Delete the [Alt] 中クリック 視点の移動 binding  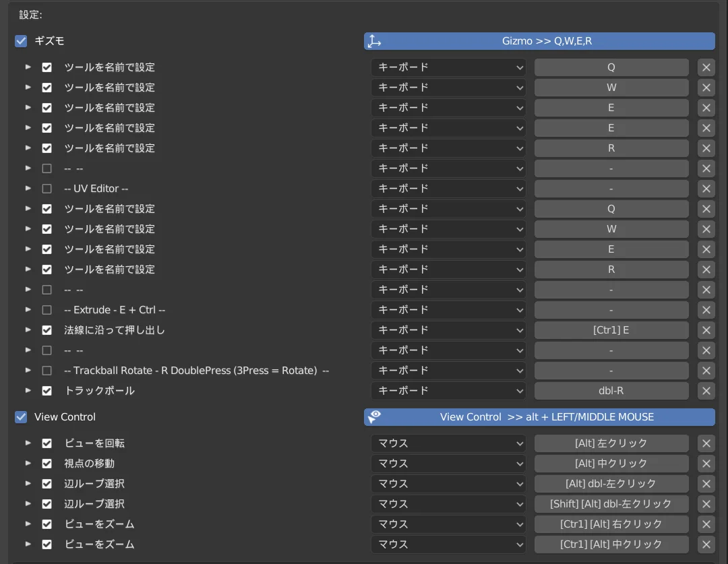tap(706, 464)
